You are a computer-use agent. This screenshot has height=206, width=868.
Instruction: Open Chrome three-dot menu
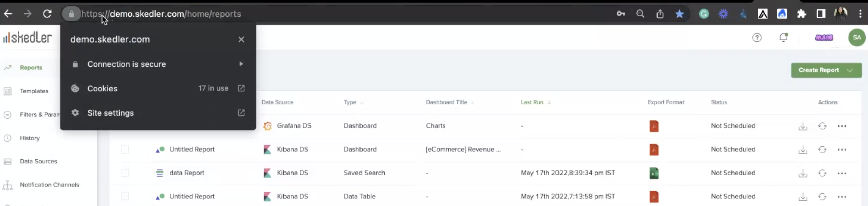860,14
